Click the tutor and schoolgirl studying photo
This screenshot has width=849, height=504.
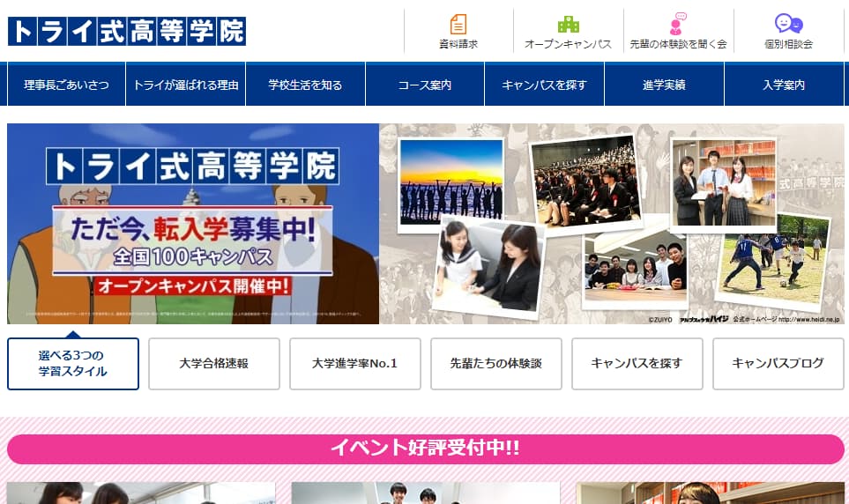pyautogui.click(x=489, y=268)
